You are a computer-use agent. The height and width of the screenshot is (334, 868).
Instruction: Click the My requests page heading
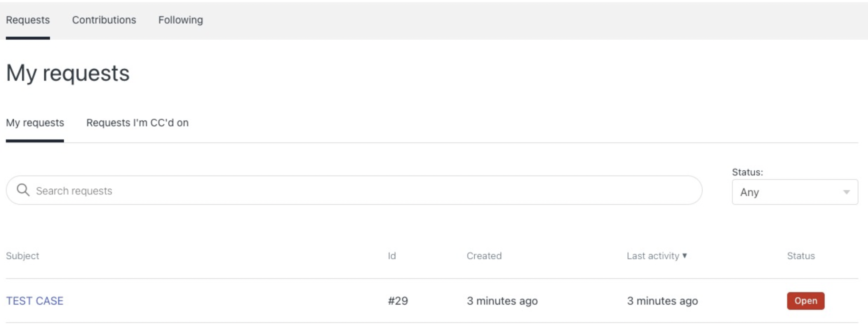tap(68, 73)
